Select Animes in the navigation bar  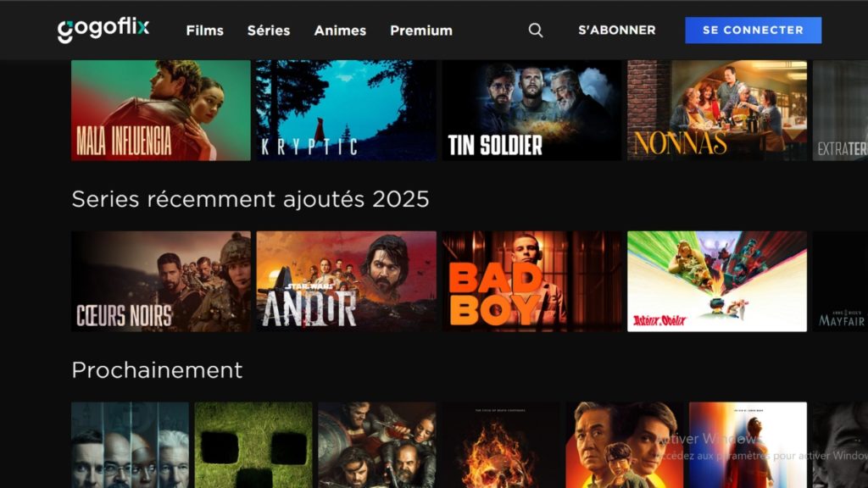click(x=340, y=30)
